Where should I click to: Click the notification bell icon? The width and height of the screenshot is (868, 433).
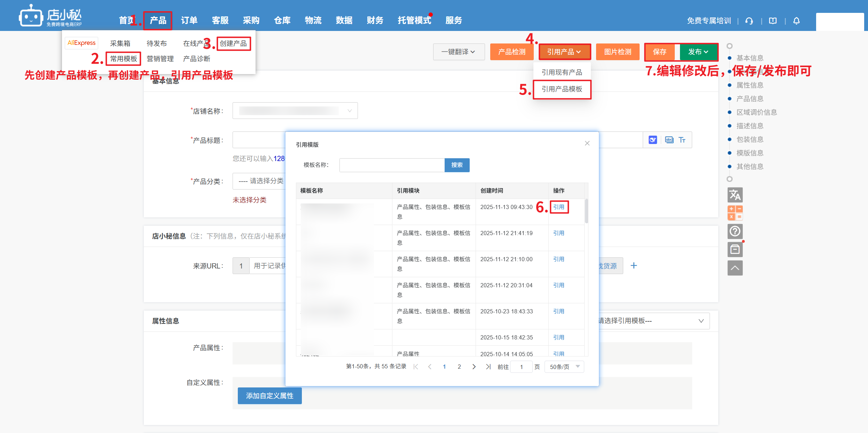pos(796,21)
